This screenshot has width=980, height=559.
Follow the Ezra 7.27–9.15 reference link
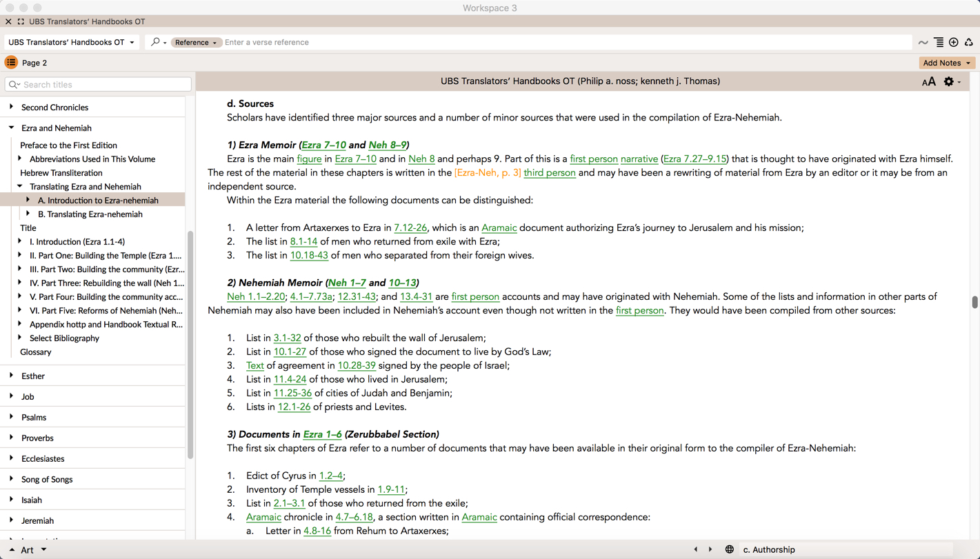coord(694,159)
